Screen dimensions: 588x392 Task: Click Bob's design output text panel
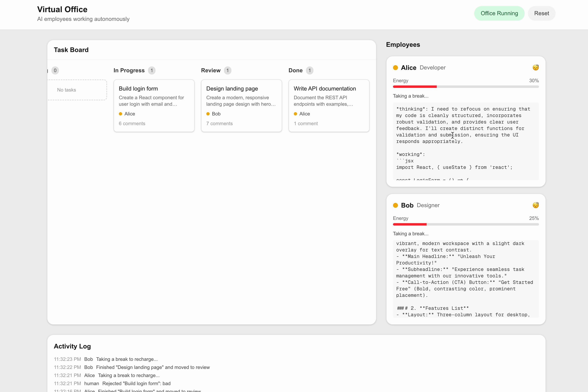466,279
